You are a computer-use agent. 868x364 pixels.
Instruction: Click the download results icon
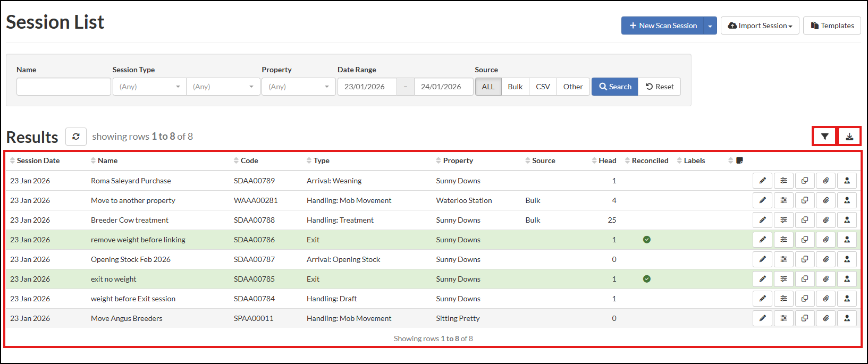coord(849,137)
